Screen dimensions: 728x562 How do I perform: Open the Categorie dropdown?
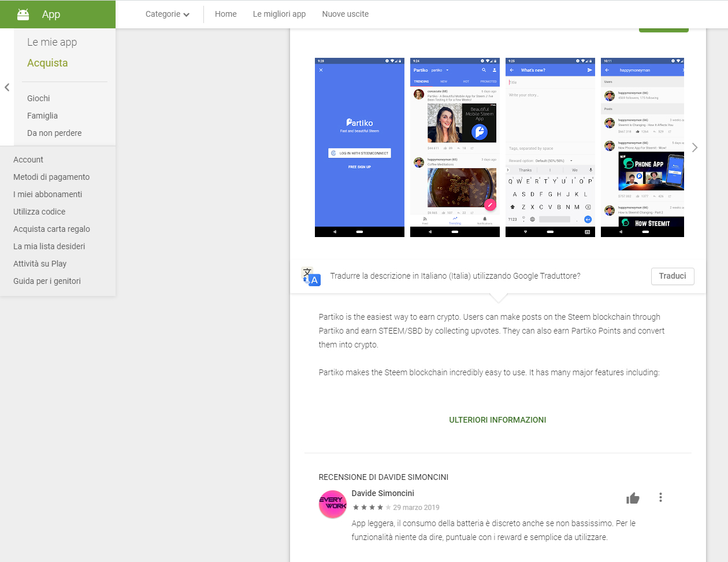[x=168, y=14]
